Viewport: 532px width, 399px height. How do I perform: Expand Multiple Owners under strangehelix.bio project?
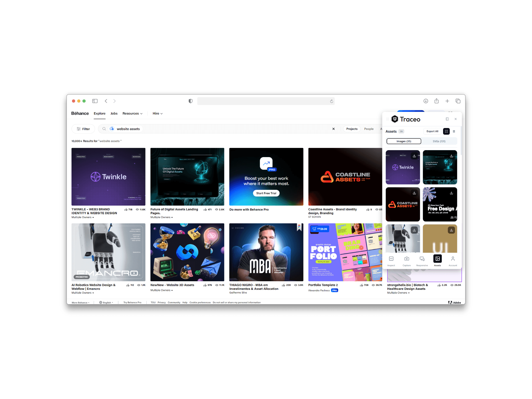[398, 293]
